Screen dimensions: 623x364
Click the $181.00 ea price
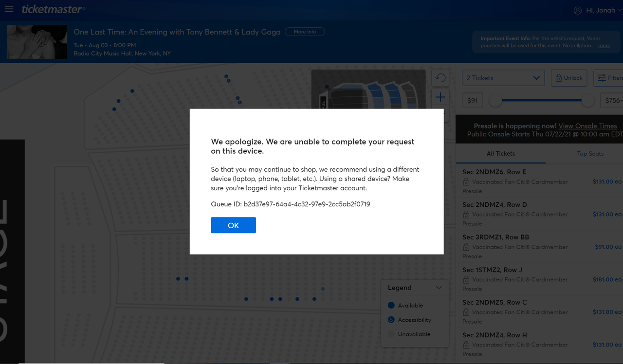[607, 279]
